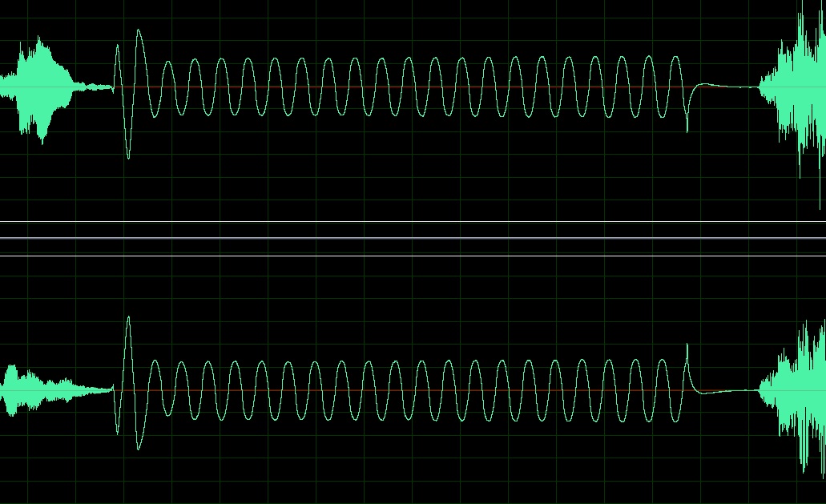826x504 pixels.
Task: Click the channel divider between the two waveforms
Action: pyautogui.click(x=413, y=239)
